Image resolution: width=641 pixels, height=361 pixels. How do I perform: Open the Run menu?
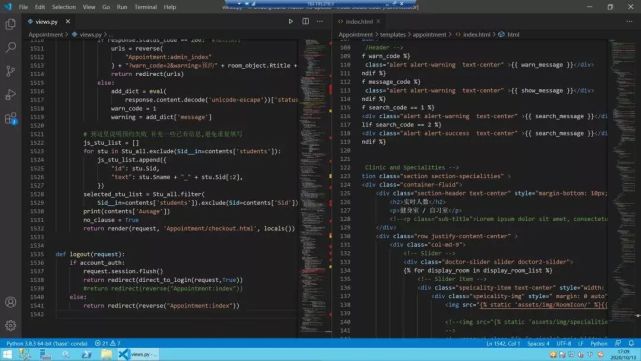point(122,7)
